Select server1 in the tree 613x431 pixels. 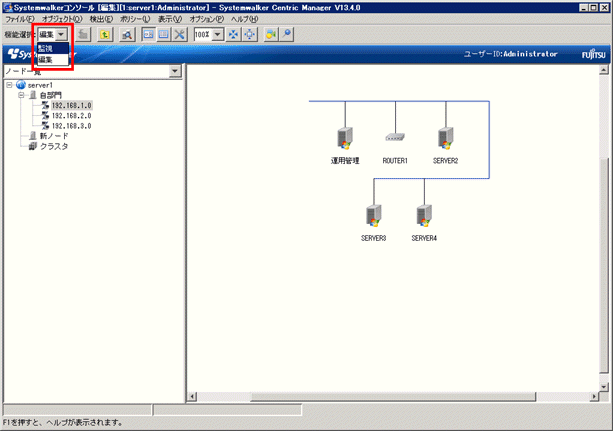[x=40, y=85]
